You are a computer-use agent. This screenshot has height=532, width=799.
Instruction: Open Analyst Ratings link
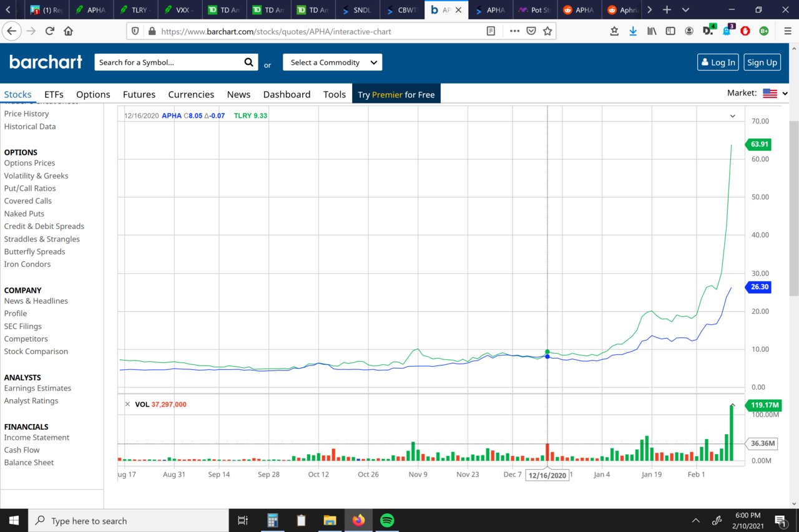pyautogui.click(x=31, y=400)
